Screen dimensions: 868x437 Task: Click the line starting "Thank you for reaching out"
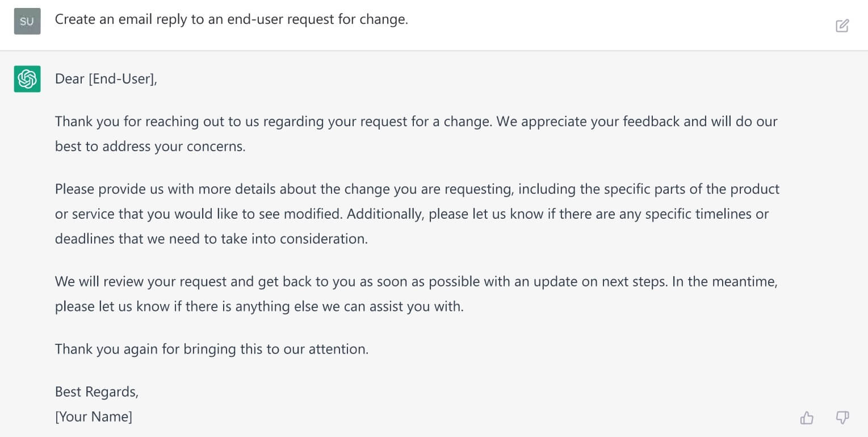point(272,121)
